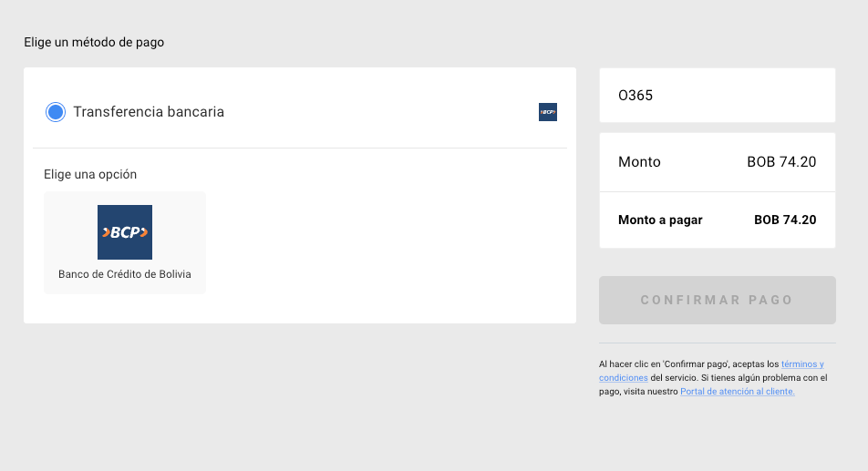The width and height of the screenshot is (868, 471).
Task: Click the small BCP icon beside Transferencia bancaria
Action: 547,112
